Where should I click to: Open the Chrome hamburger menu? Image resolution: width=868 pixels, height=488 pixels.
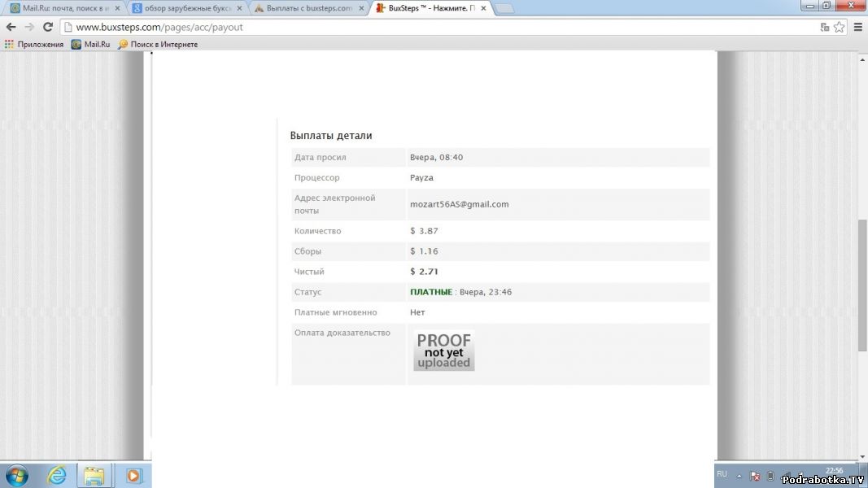tap(857, 27)
